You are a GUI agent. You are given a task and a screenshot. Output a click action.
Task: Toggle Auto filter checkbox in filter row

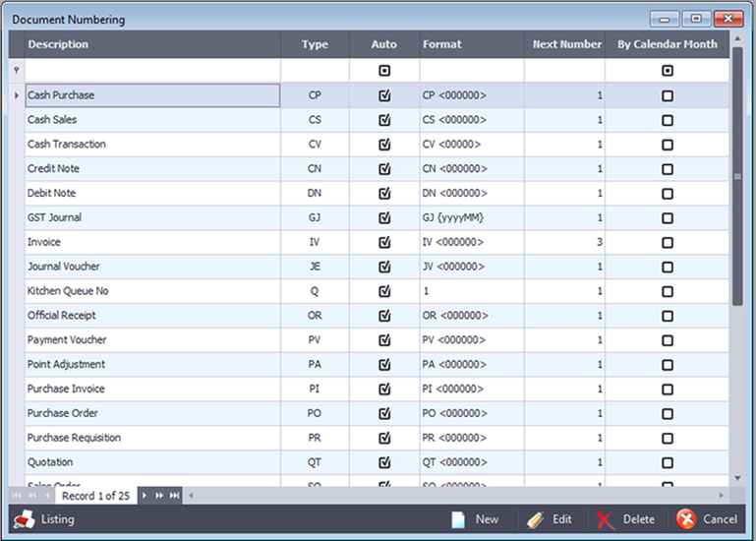pyautogui.click(x=384, y=71)
